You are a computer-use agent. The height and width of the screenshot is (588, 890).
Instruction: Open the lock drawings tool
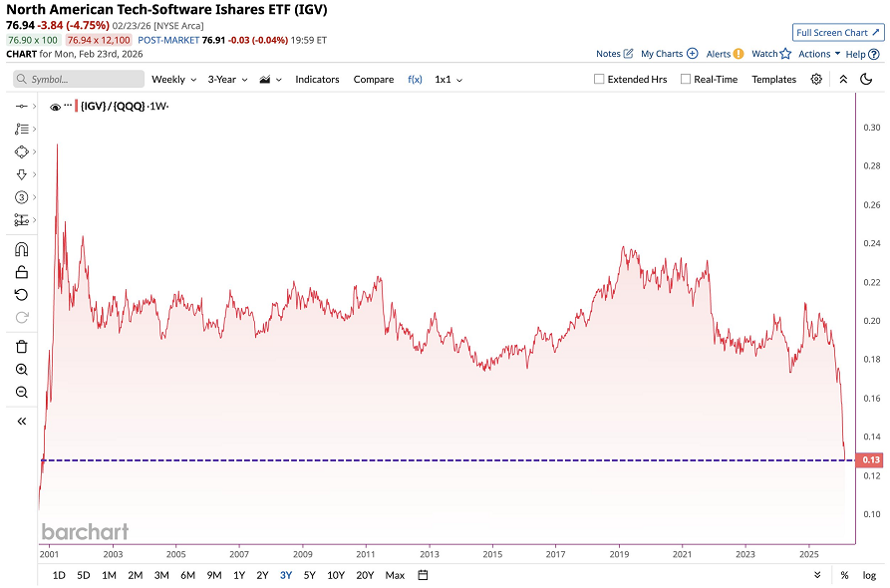[x=21, y=272]
